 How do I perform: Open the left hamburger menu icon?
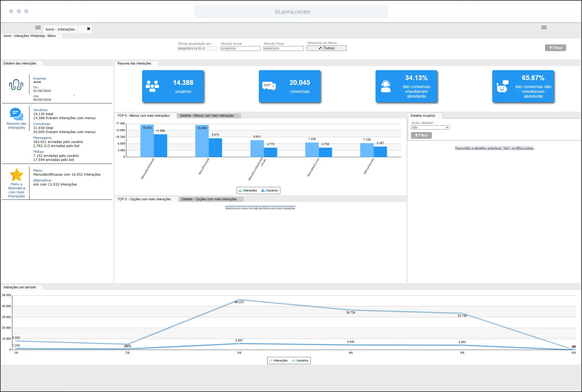point(38,28)
